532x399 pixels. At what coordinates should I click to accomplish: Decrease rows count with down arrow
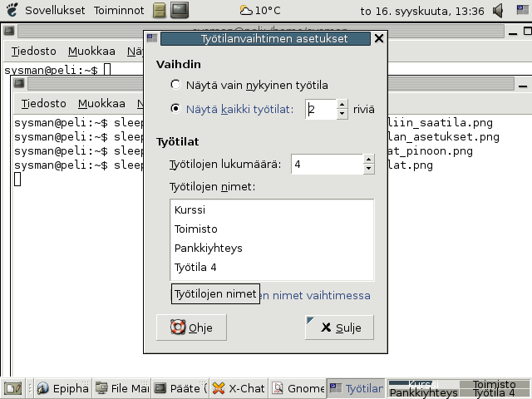[x=342, y=114]
